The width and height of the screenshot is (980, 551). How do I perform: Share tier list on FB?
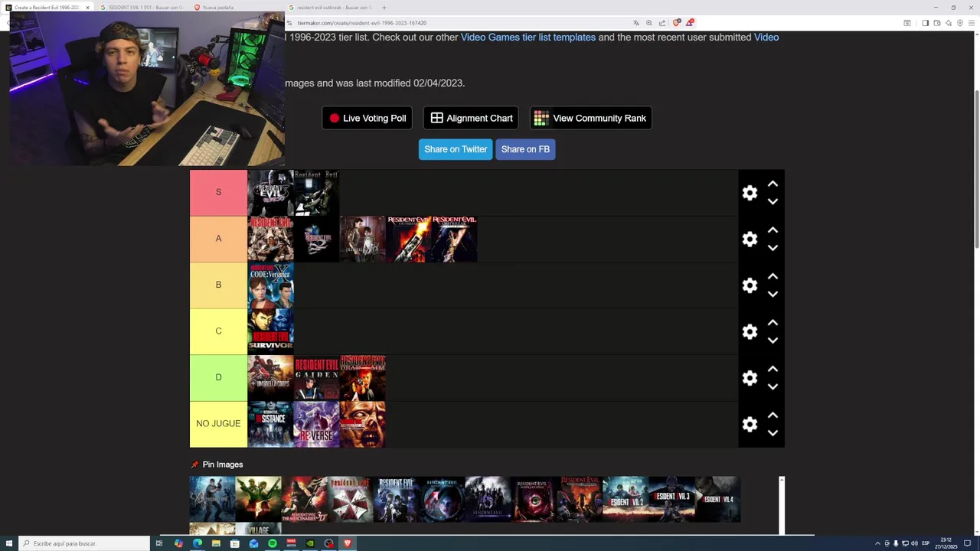525,149
